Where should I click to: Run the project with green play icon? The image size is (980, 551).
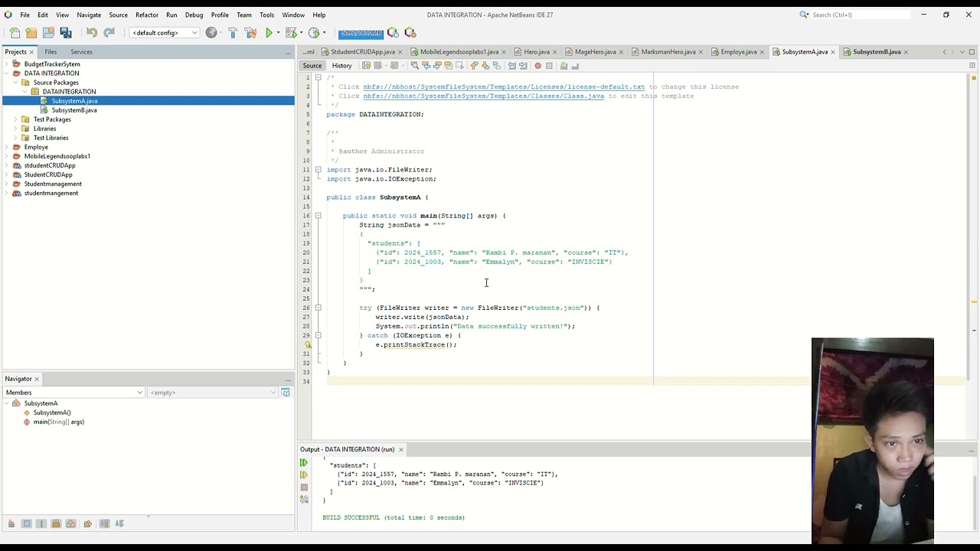click(x=269, y=33)
